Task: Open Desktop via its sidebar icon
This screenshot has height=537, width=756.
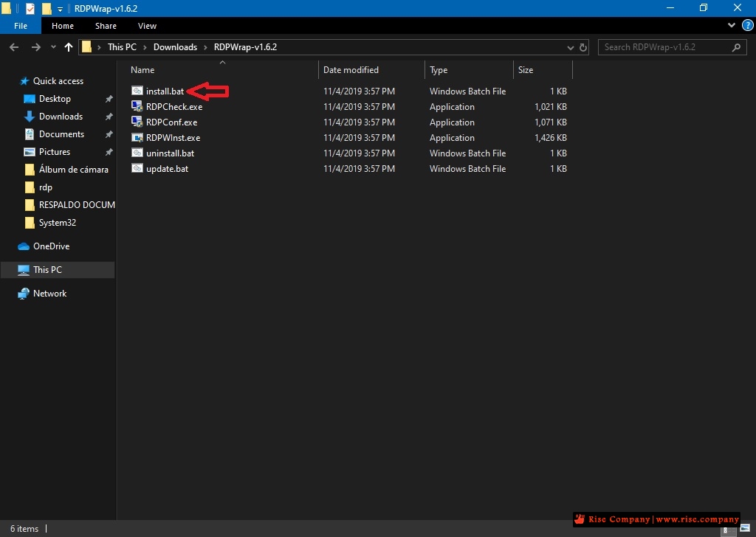Action: pos(30,99)
